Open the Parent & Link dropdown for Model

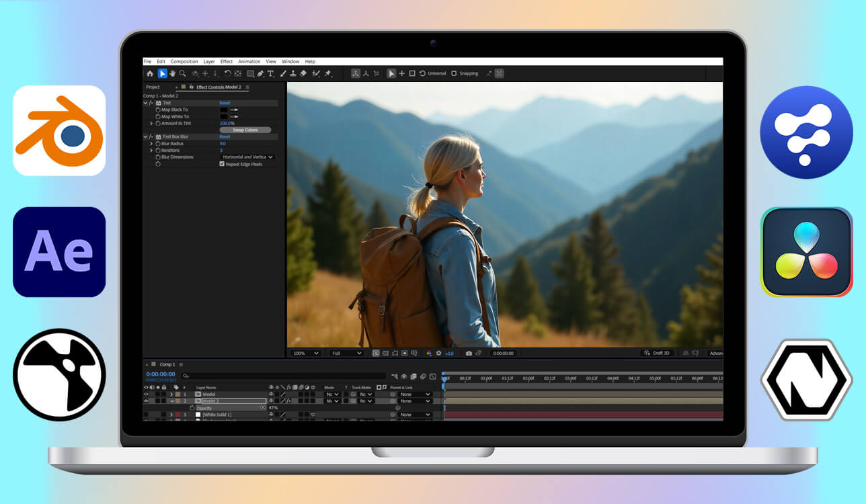click(415, 394)
